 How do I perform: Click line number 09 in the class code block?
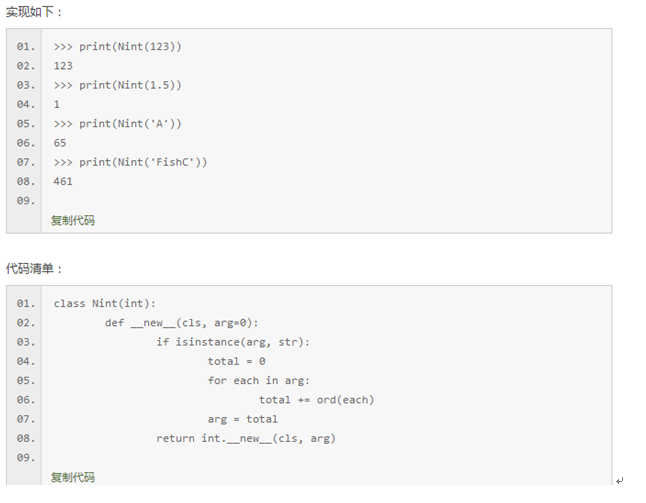(x=26, y=458)
